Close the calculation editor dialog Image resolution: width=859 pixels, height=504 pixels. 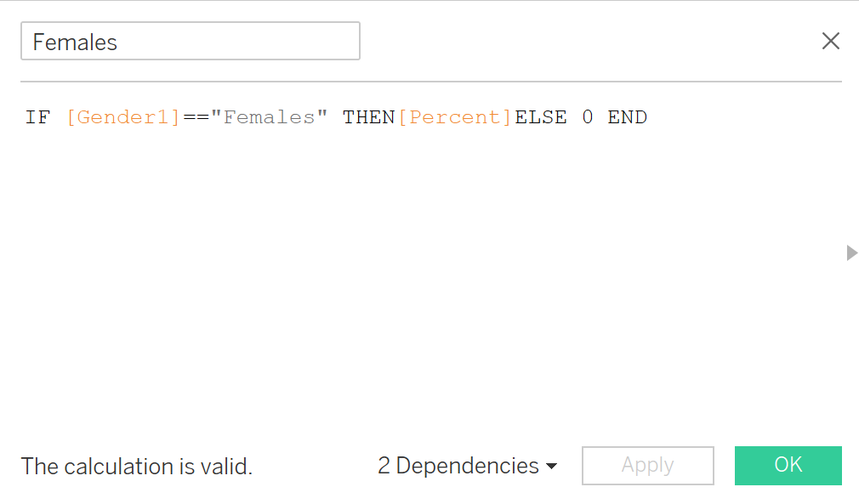tap(830, 41)
